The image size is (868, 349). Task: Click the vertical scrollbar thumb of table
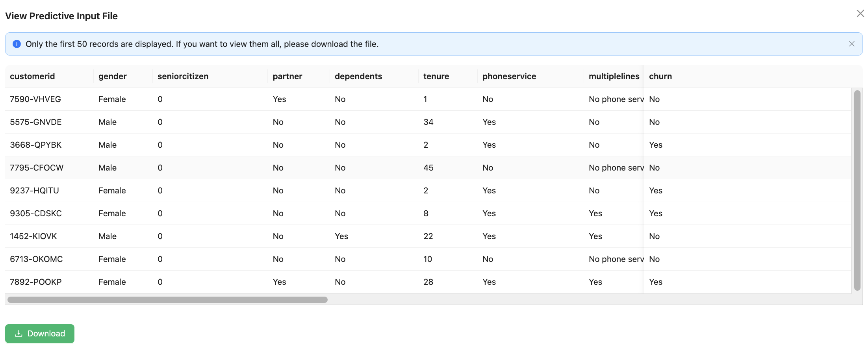coord(857,190)
